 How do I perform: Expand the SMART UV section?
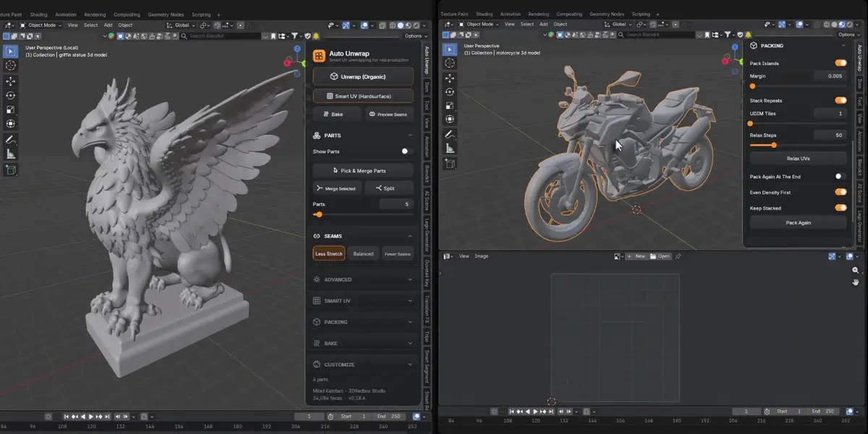click(x=363, y=300)
